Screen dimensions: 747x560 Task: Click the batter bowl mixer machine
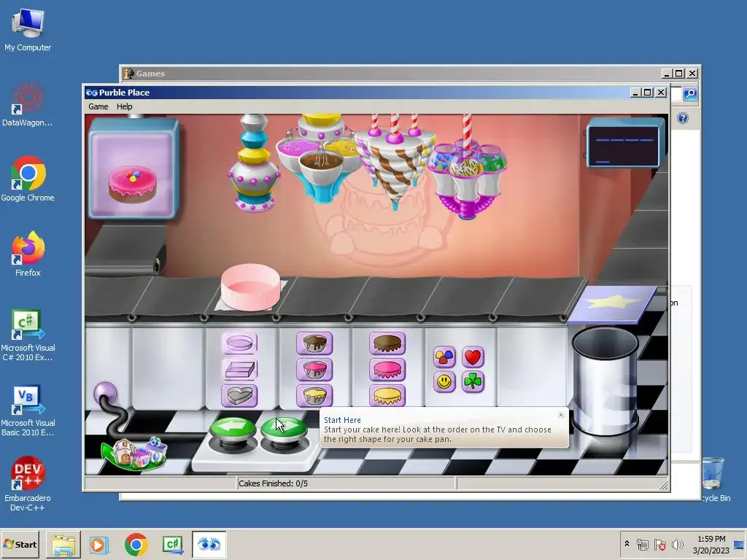(x=321, y=158)
